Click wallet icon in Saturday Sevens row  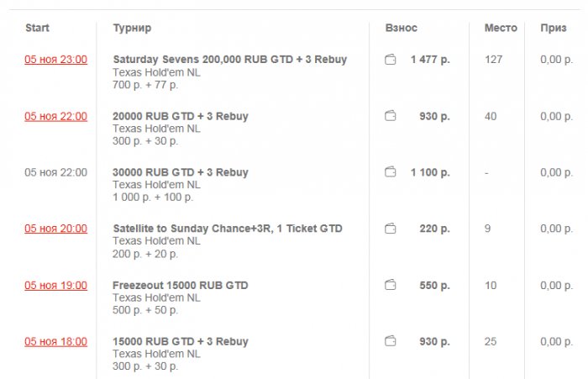[391, 60]
